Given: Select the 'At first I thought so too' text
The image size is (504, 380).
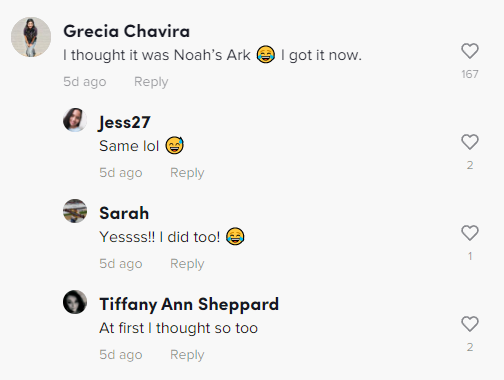Looking at the screenshot, I should (x=179, y=328).
